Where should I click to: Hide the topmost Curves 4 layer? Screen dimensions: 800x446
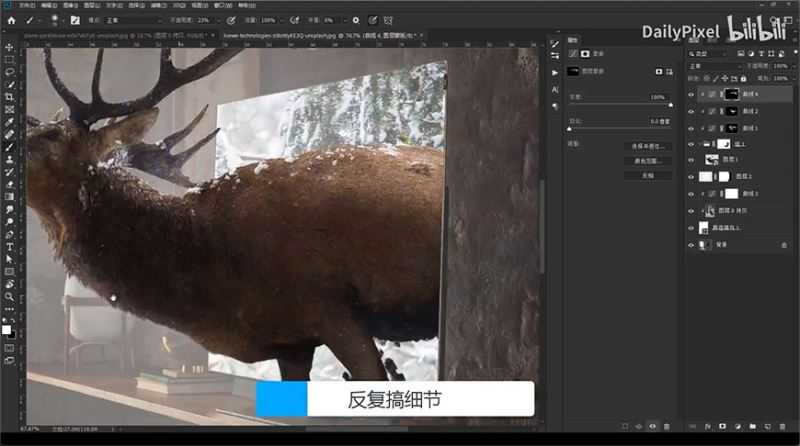(691, 94)
